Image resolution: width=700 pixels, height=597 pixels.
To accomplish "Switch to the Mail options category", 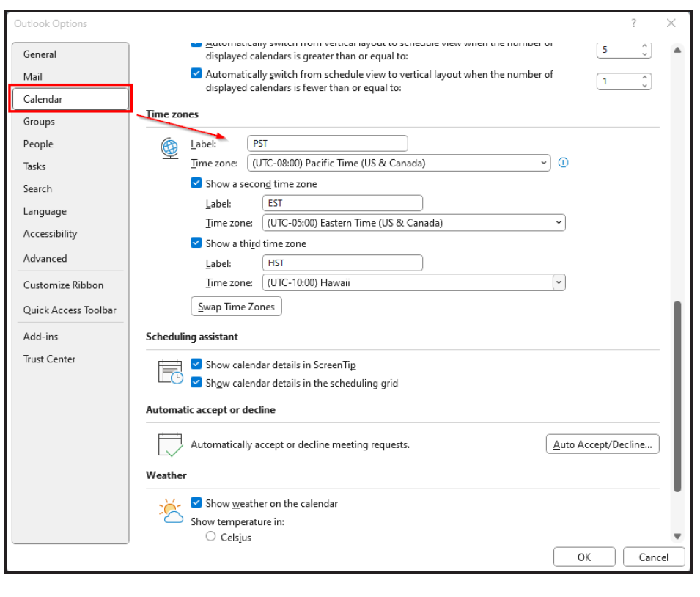I will tap(33, 76).
